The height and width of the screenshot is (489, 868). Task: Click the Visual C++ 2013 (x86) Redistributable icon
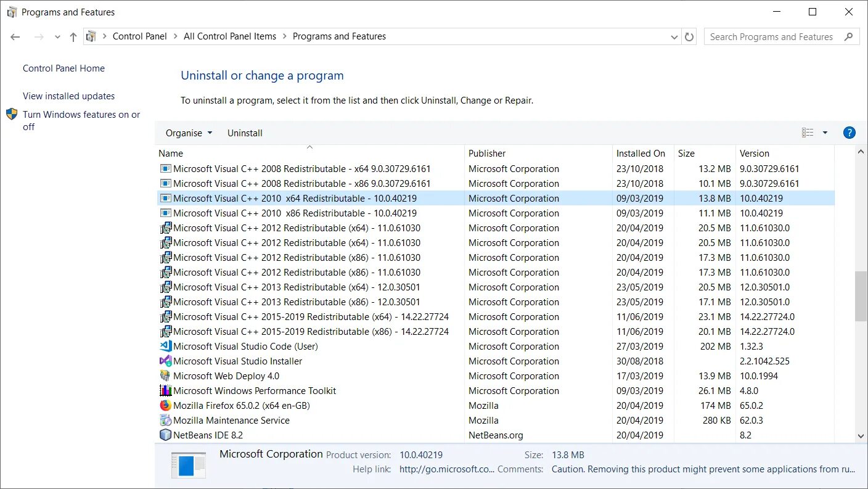pos(165,302)
